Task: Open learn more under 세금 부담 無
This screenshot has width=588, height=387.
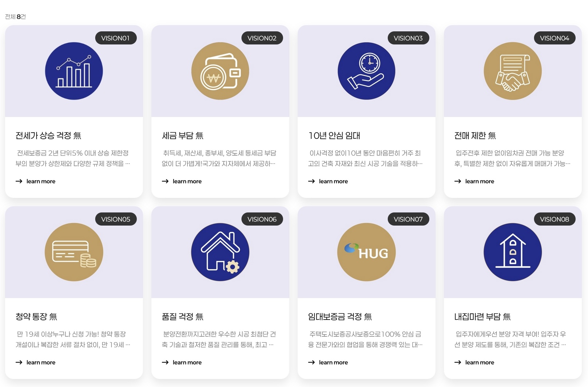Action: point(182,181)
